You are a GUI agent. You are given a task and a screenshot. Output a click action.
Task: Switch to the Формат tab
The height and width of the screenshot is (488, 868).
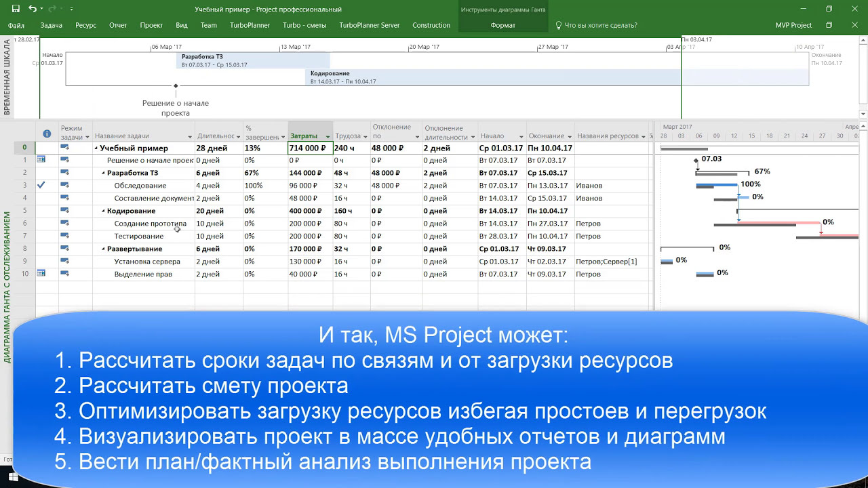pos(502,25)
